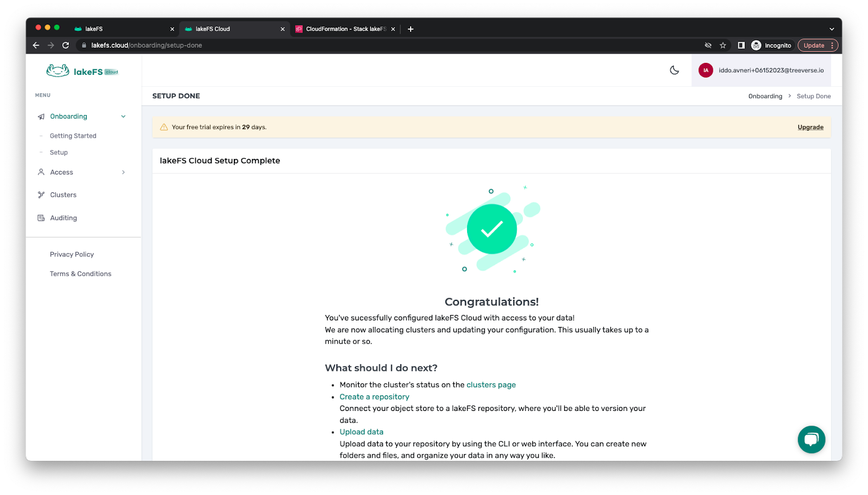
Task: Click the browser Update button
Action: [818, 46]
